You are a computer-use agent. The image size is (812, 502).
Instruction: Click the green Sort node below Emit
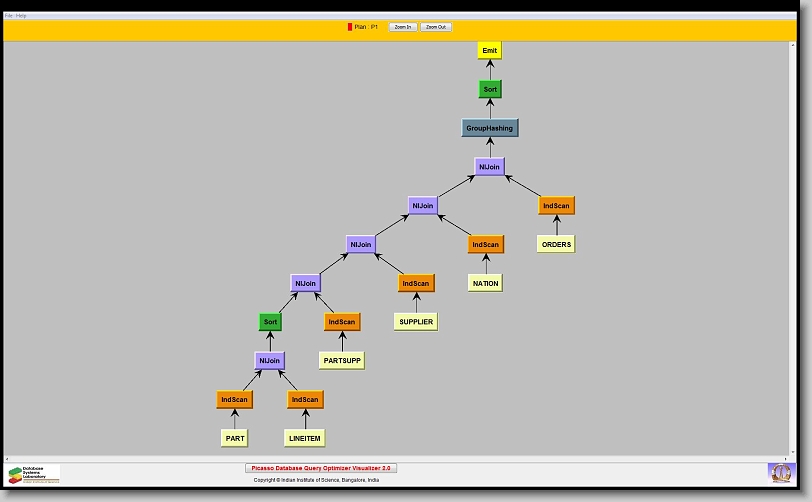coord(490,89)
